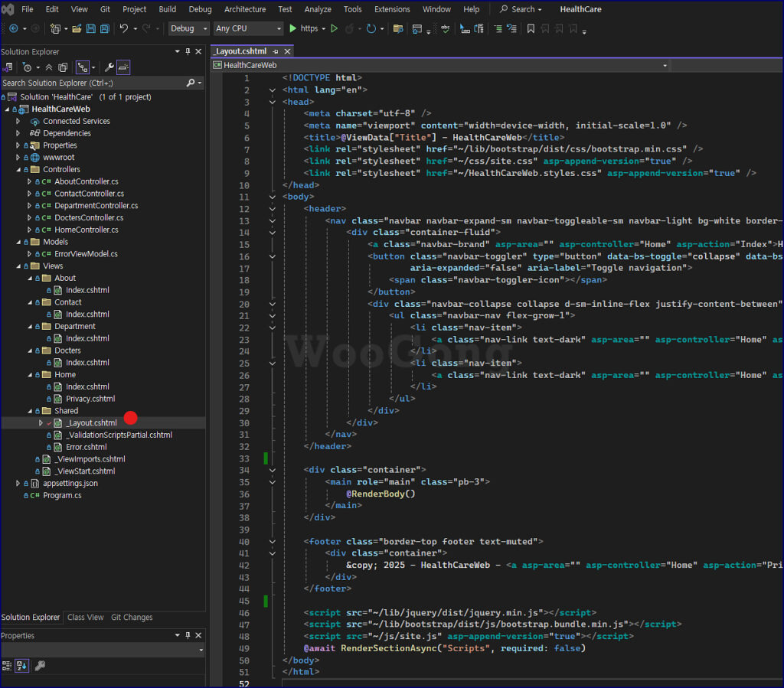Open the https launch profile dropdown arrow
Viewport: 784px width, 688px height.
pos(324,29)
